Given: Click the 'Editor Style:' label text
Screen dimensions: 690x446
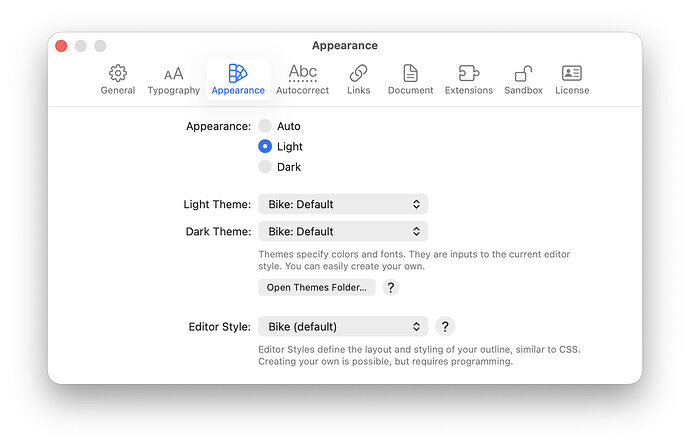Looking at the screenshot, I should [220, 327].
